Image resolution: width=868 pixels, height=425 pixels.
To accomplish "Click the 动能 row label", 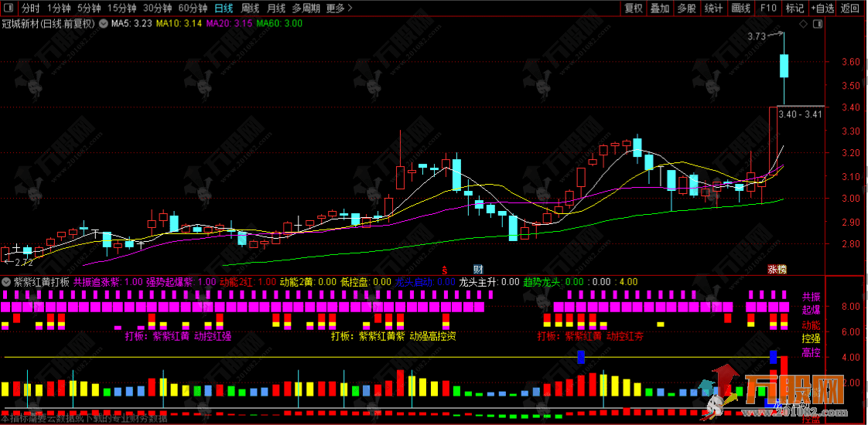I will (811, 325).
